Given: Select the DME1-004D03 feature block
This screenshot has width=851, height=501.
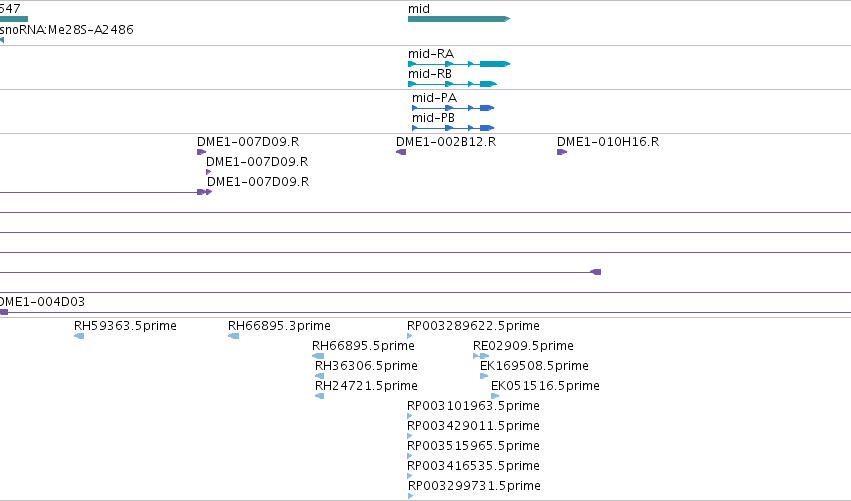Looking at the screenshot, I should (x=4, y=312).
